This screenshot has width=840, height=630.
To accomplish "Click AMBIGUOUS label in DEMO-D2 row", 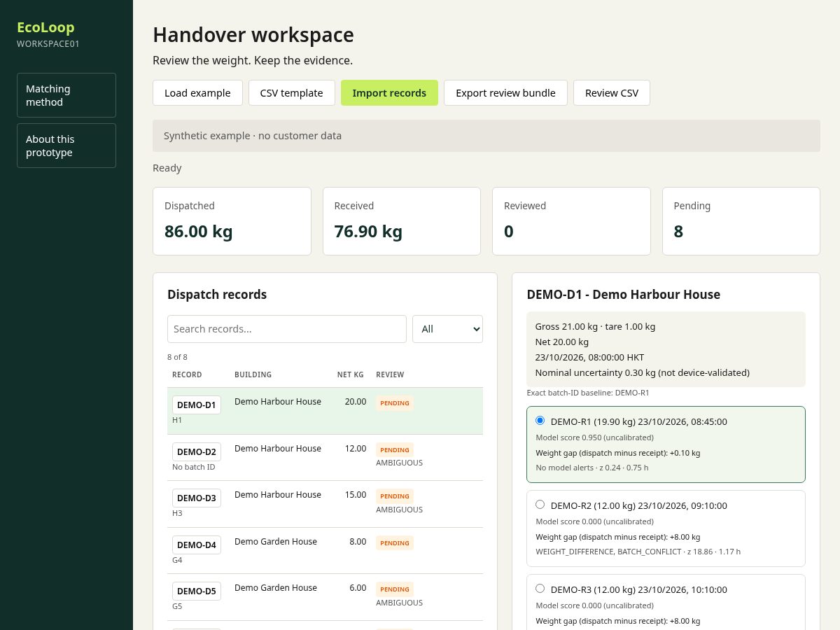I will pyautogui.click(x=399, y=463).
